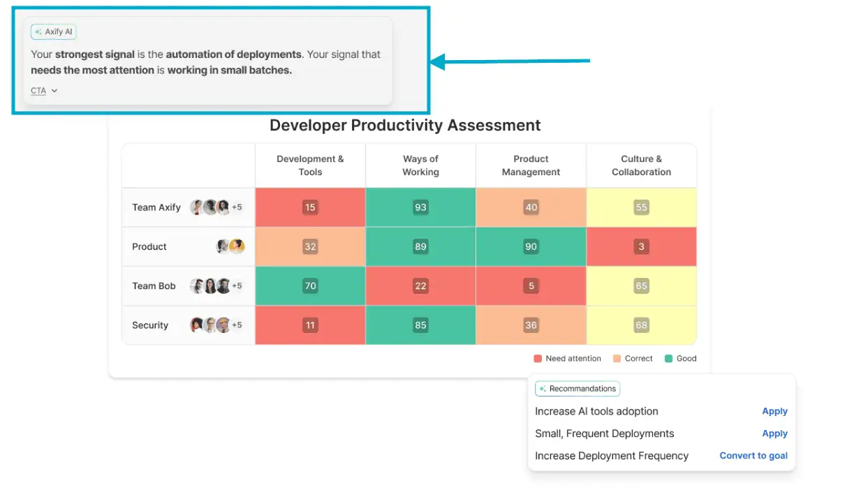Select the Culture & Collaboration column header

pos(641,165)
